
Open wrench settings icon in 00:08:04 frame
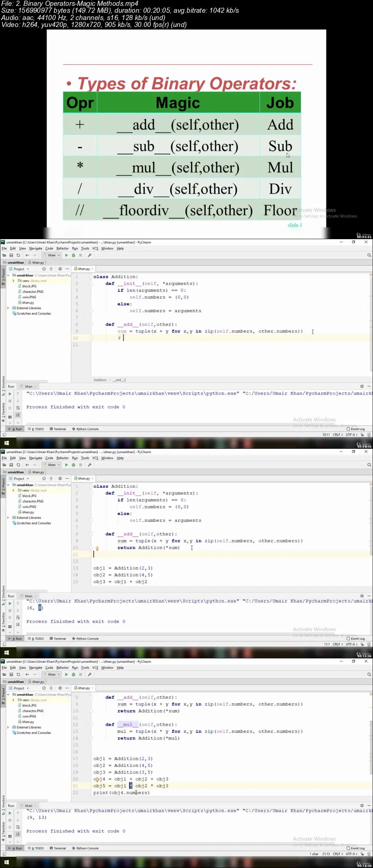[x=90, y=255]
